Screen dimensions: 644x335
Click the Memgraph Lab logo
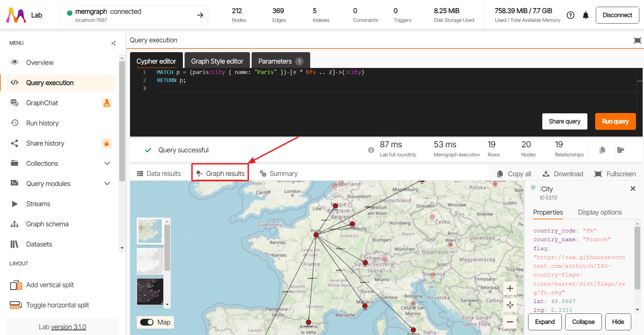coord(16,15)
